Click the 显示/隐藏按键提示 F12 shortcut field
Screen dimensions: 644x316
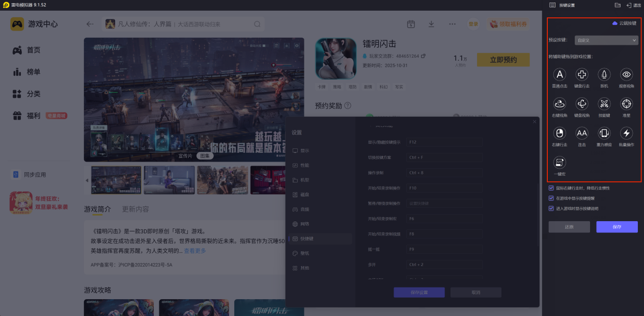[444, 142]
